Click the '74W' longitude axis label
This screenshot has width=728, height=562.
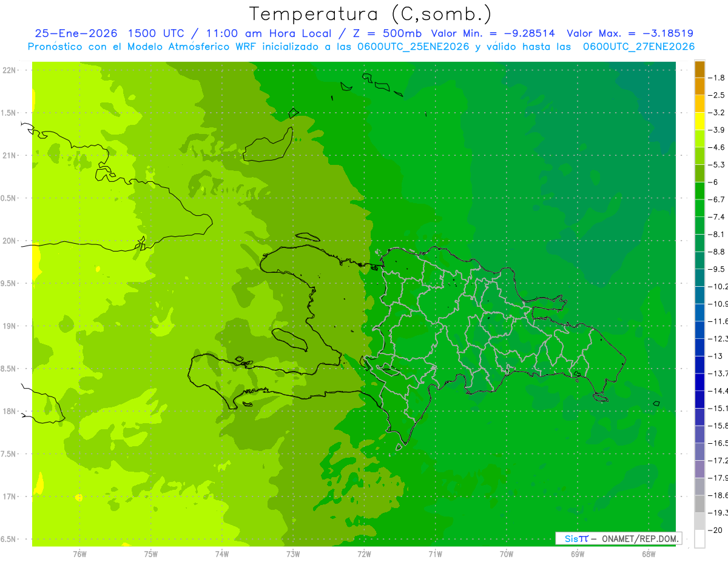click(222, 554)
